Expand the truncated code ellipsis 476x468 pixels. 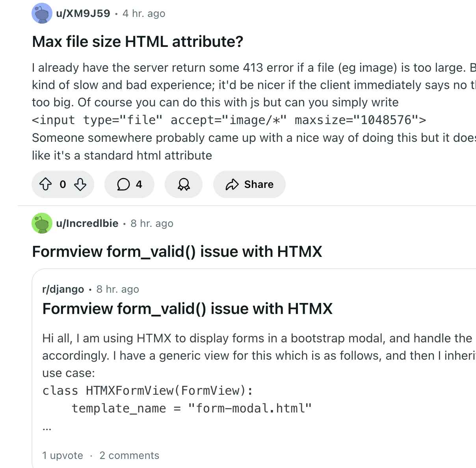tap(46, 428)
